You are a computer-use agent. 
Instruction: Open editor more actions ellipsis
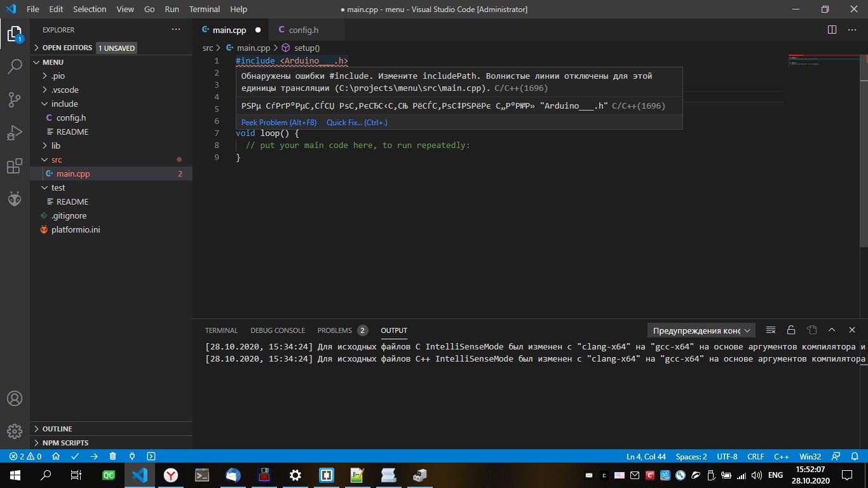[852, 30]
